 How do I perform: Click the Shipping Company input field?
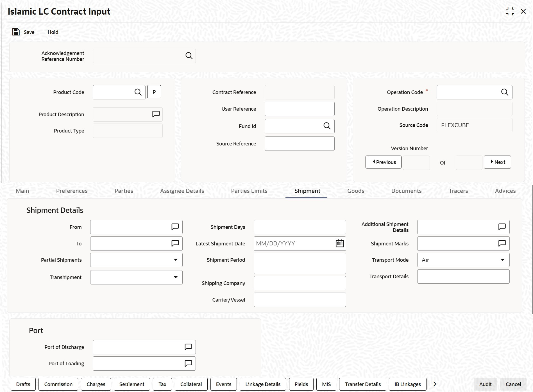[300, 283]
